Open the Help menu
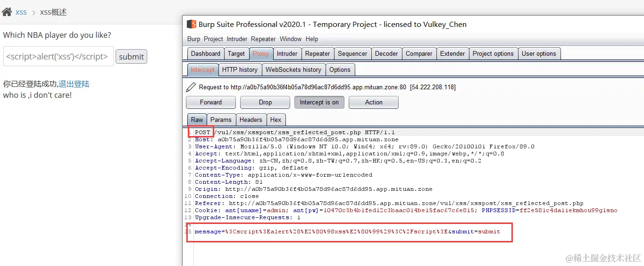 312,39
